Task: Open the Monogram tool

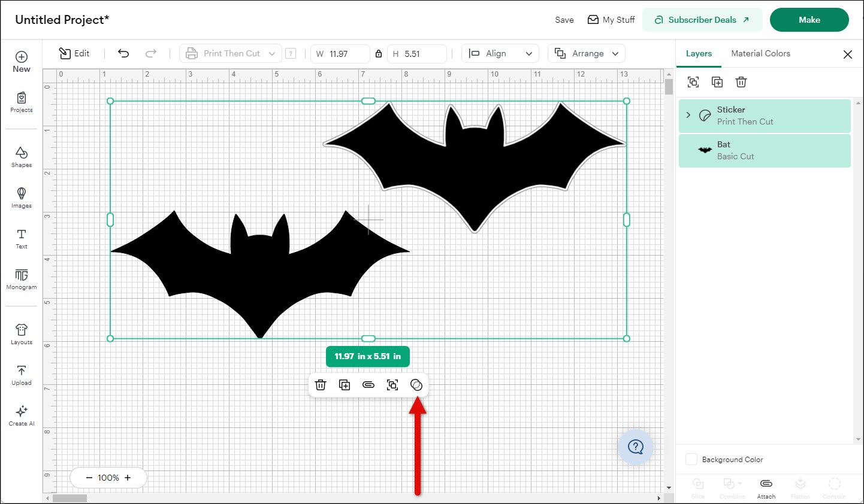Action: [22, 279]
